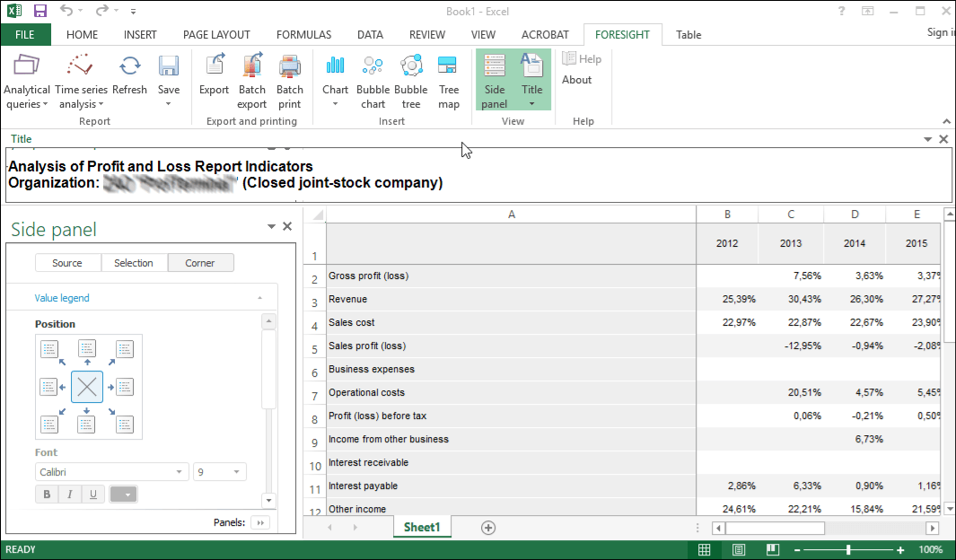Select the Corner tab in Side panel
The image size is (956, 560).
click(200, 263)
